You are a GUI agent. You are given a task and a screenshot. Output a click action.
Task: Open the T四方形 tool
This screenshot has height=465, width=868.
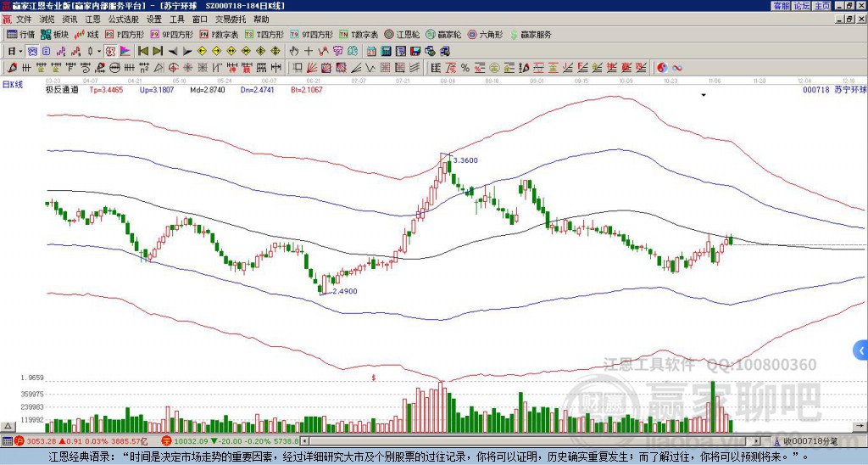click(x=264, y=34)
